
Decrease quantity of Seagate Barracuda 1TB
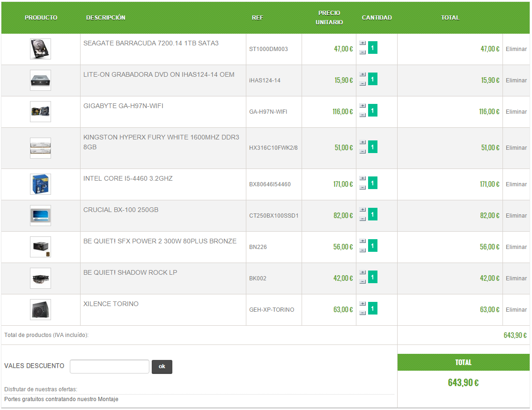coord(362,52)
